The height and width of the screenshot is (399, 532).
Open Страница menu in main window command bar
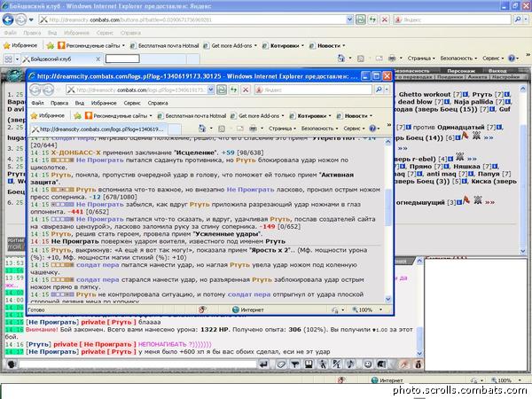tap(421, 59)
